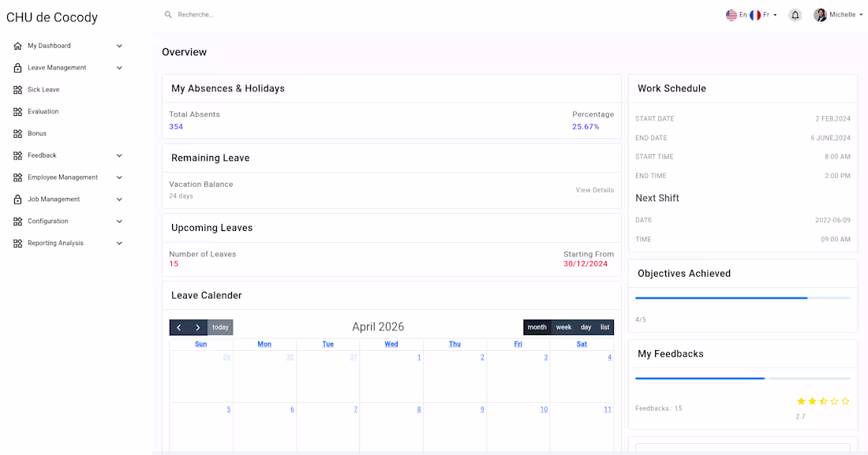The image size is (868, 455).
Task: Click the View Details link
Action: pos(594,190)
